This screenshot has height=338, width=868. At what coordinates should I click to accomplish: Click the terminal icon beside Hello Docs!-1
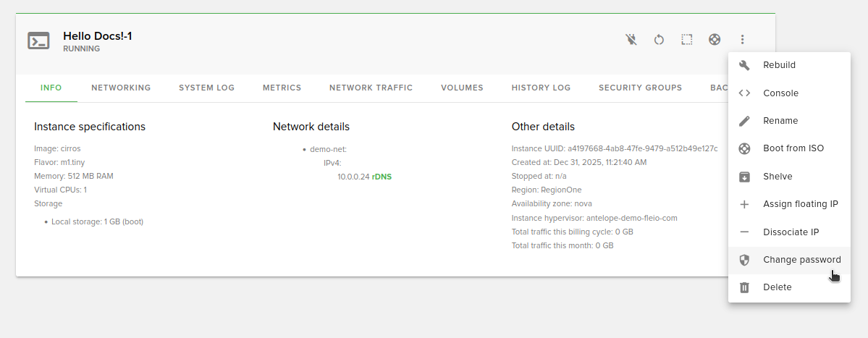click(x=38, y=41)
